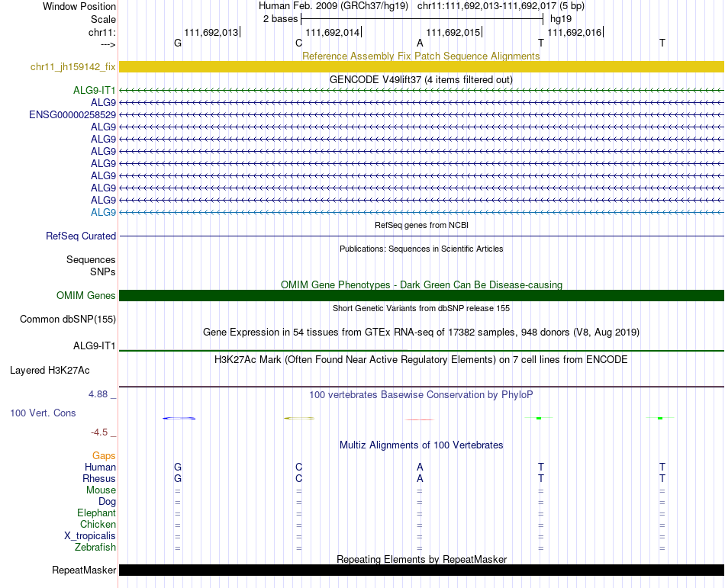Open Repeating Elements by RepeatMasker title
Image resolution: width=725 pixels, height=588 pixels.
coord(422,559)
